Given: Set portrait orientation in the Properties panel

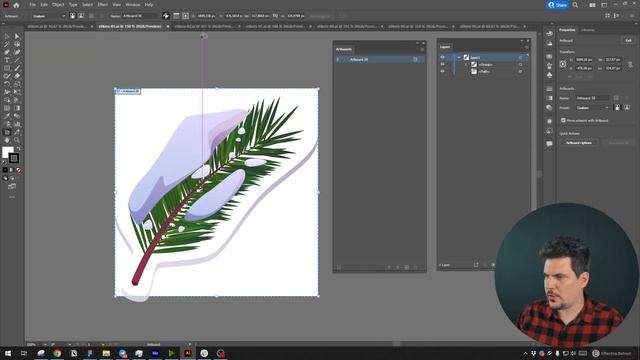Looking at the screenshot, I should [x=618, y=108].
